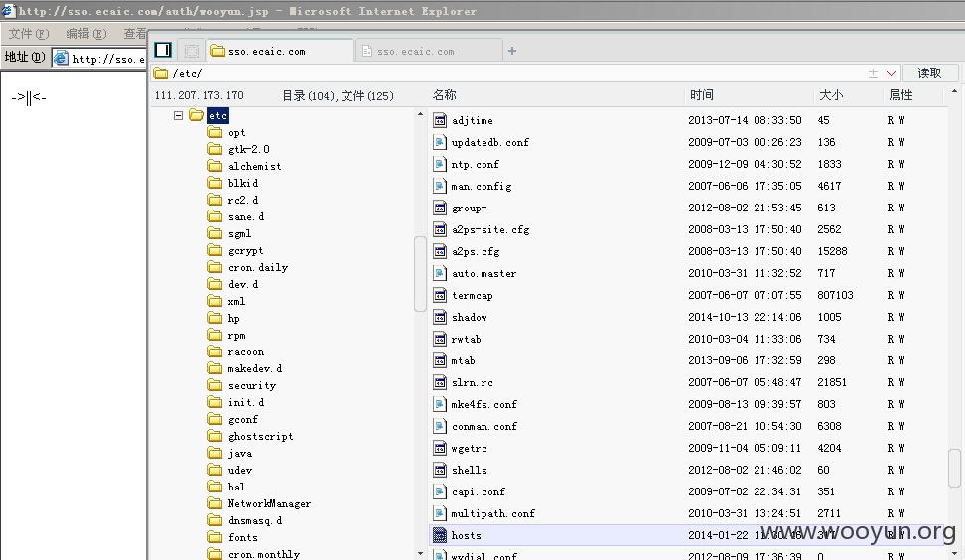Open the 编辑(E) menu in Internet Explorer
Screen dimensions: 965x560
coord(86,33)
